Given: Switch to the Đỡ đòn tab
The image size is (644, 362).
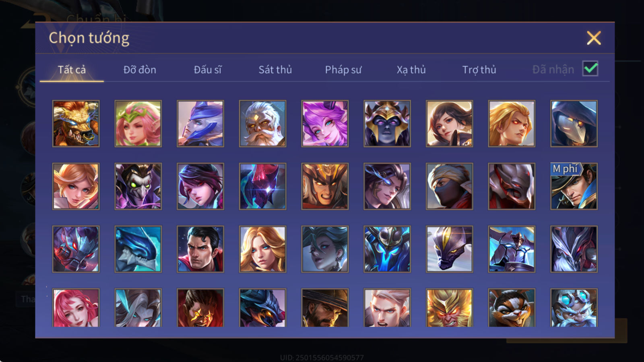Looking at the screenshot, I should (140, 70).
